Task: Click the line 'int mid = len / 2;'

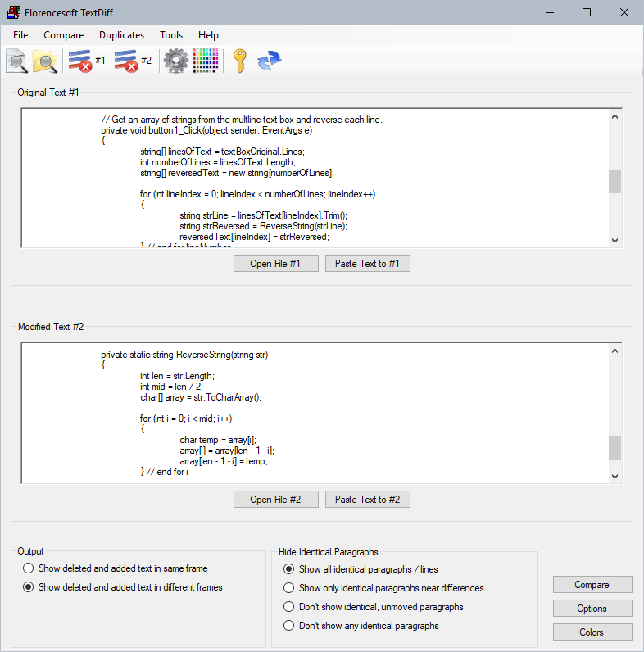Action: click(172, 387)
